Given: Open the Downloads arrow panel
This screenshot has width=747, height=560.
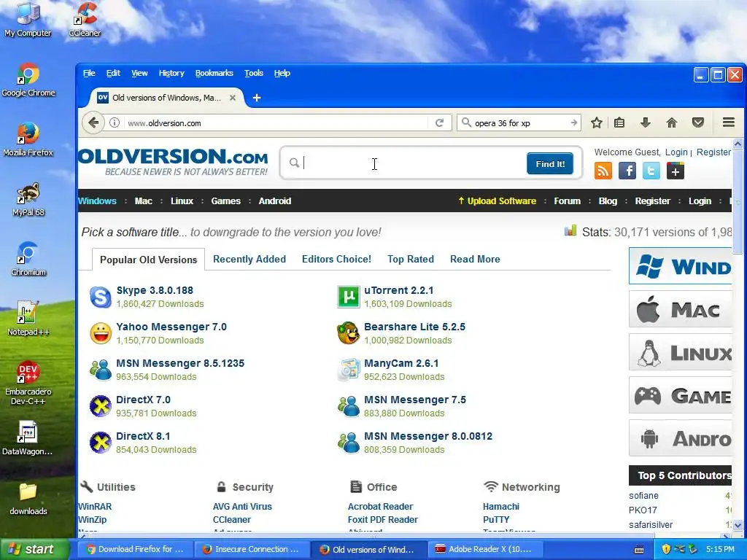Looking at the screenshot, I should [x=646, y=122].
